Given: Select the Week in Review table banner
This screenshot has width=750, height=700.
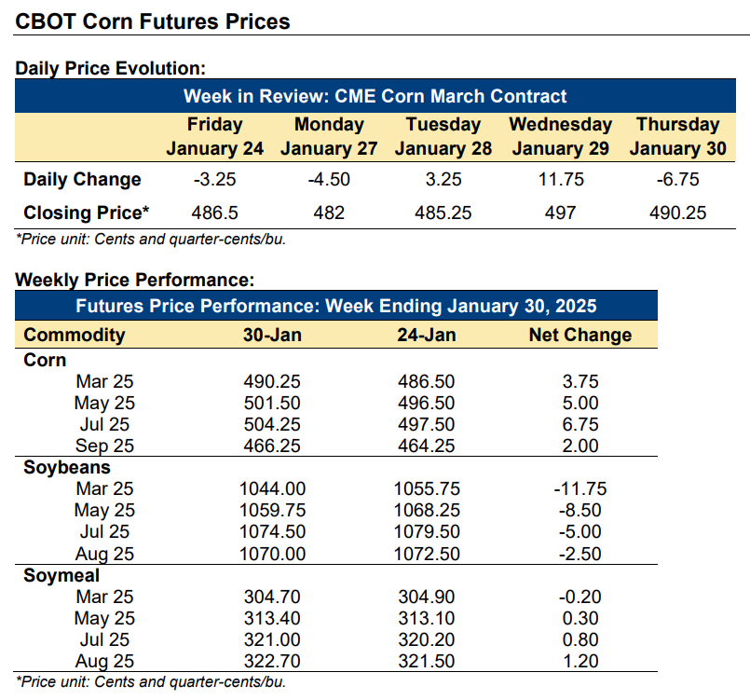Looking at the screenshot, I should click(375, 96).
